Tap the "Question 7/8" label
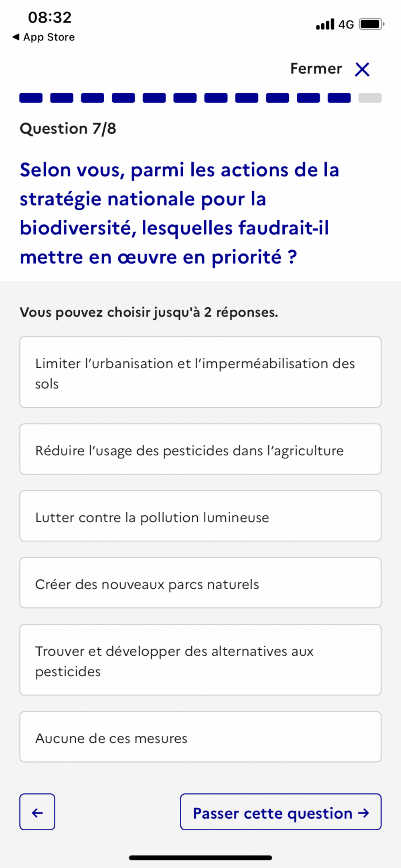Image resolution: width=401 pixels, height=868 pixels. (68, 129)
